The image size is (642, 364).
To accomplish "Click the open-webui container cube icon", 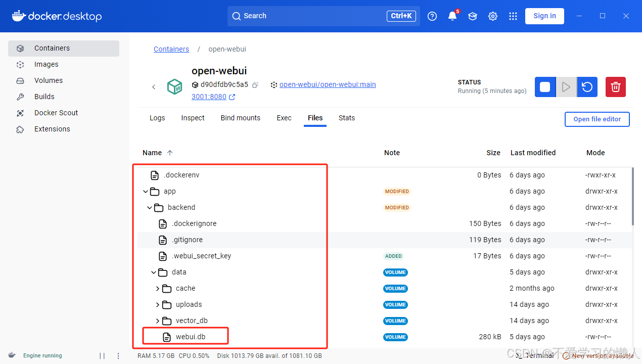I will [175, 86].
